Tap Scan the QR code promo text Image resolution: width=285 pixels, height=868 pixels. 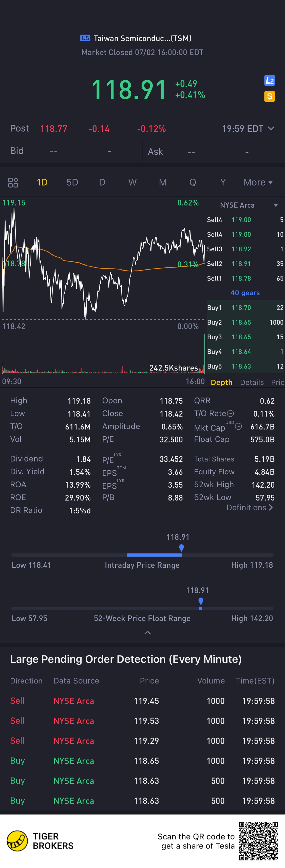click(196, 841)
